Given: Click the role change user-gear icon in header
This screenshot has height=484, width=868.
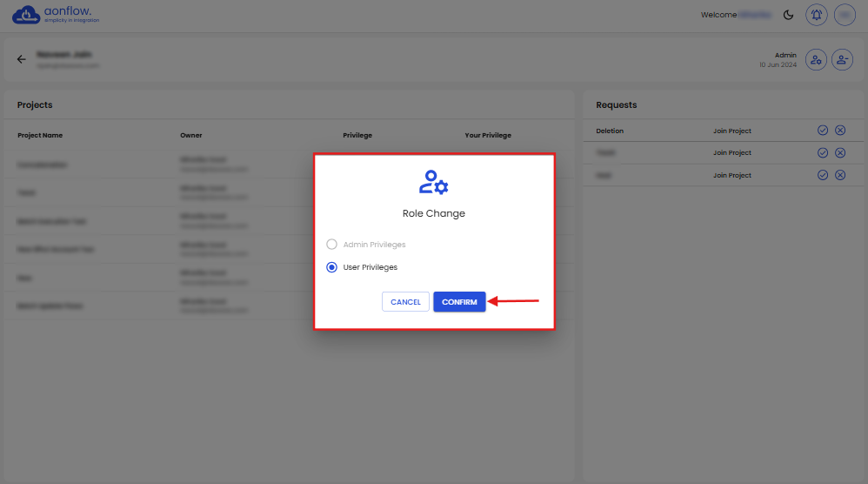Looking at the screenshot, I should pyautogui.click(x=816, y=59).
